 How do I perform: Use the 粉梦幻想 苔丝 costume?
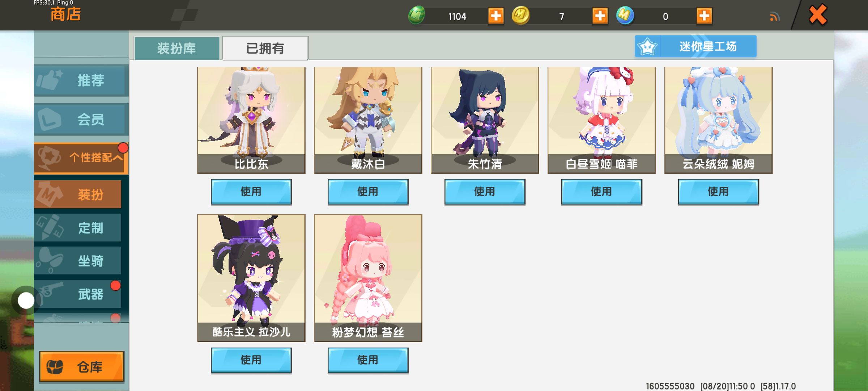368,360
